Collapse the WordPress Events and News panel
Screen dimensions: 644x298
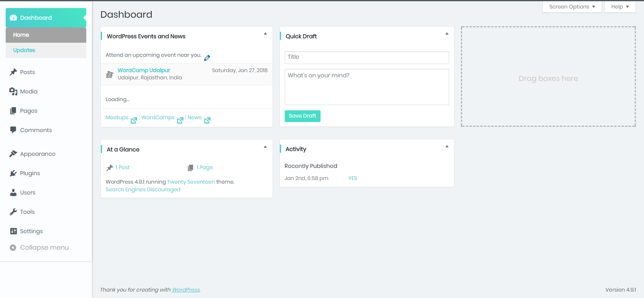pyautogui.click(x=265, y=34)
